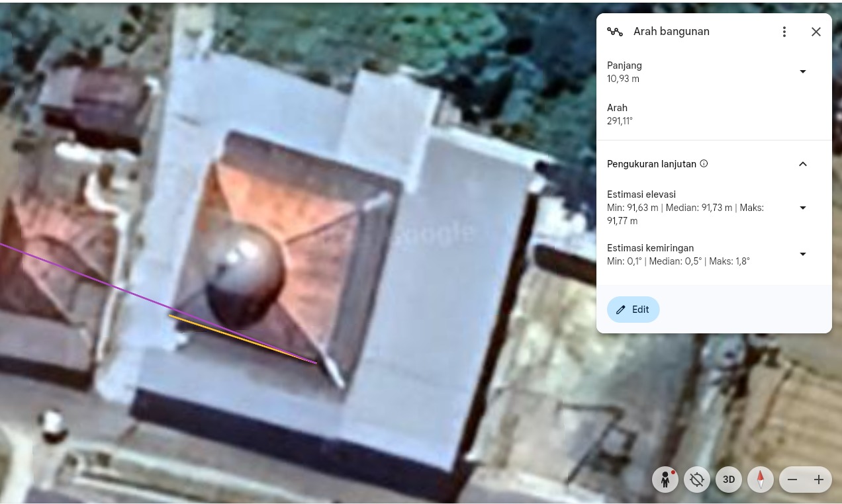Screen dimensions: 842x504
Task: Open the three-dot menu for Arah bangunan
Action: (784, 32)
